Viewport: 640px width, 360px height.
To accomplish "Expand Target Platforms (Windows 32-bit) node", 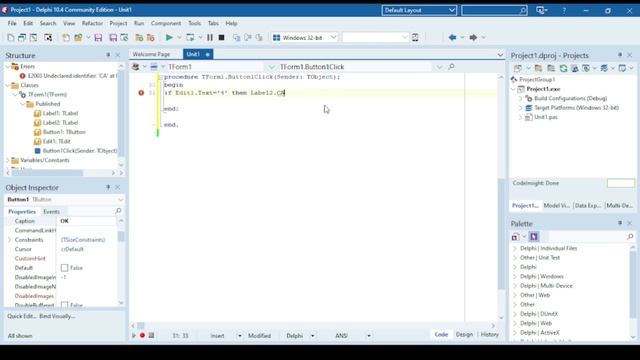I will point(520,108).
